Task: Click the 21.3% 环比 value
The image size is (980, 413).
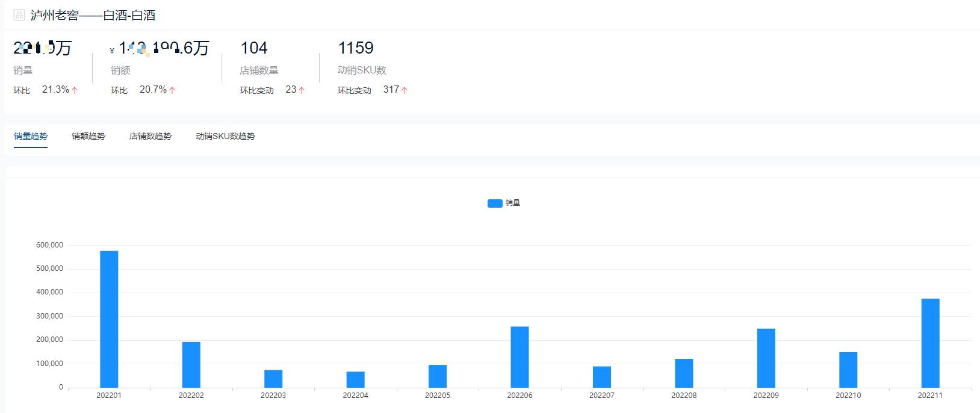Action: click(x=55, y=90)
